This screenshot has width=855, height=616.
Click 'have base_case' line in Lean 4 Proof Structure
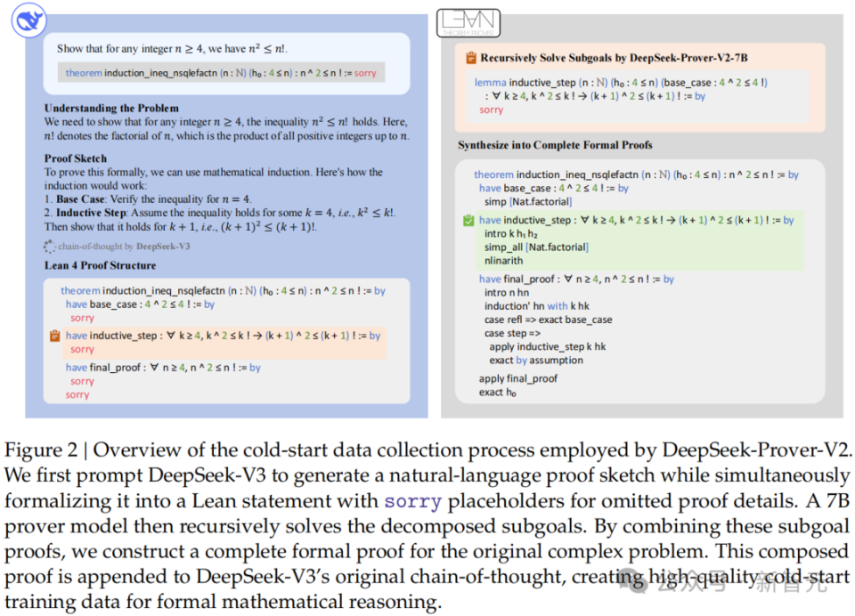click(x=140, y=304)
